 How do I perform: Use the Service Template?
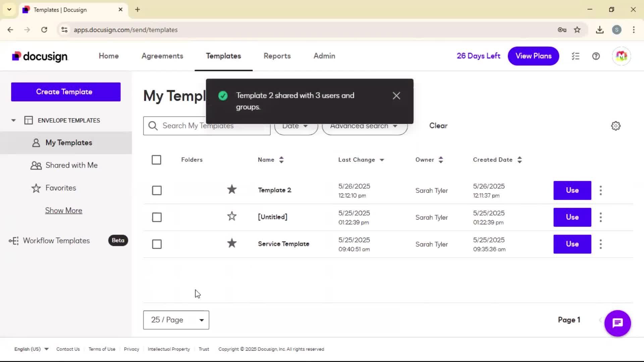(572, 244)
